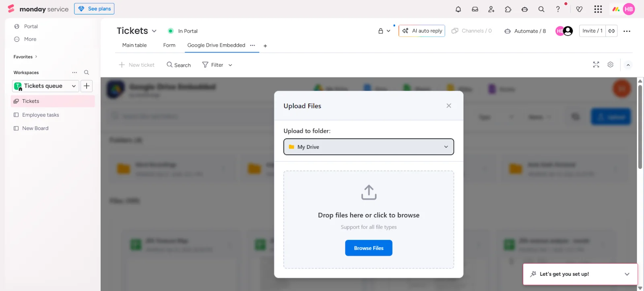644x291 pixels.
Task: Open the products switcher grid icon
Action: [598, 9]
